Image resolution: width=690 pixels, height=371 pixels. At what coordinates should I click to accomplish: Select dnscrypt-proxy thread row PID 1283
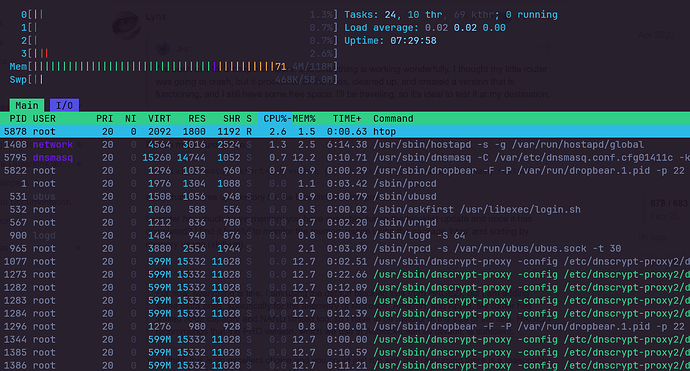click(345, 301)
